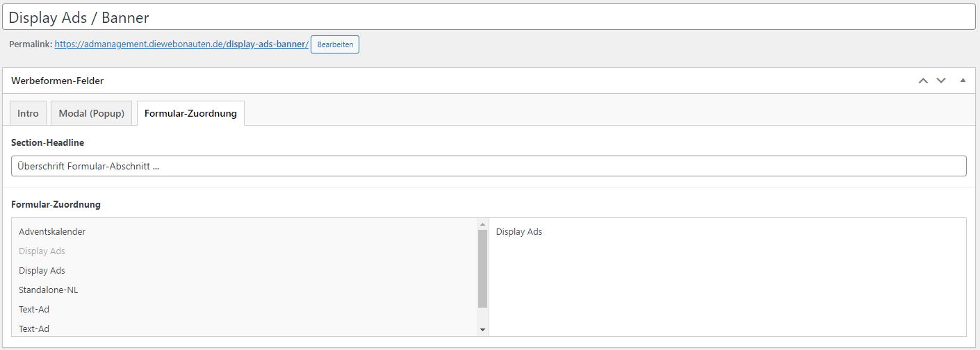The width and height of the screenshot is (980, 350).
Task: Click the form list scrollbar thumb
Action: point(482,268)
